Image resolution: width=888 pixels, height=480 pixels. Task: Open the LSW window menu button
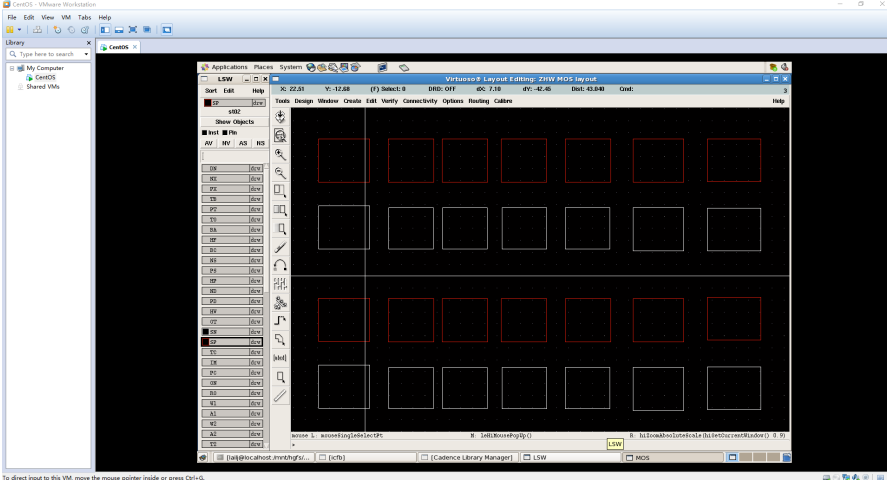tap(204, 79)
